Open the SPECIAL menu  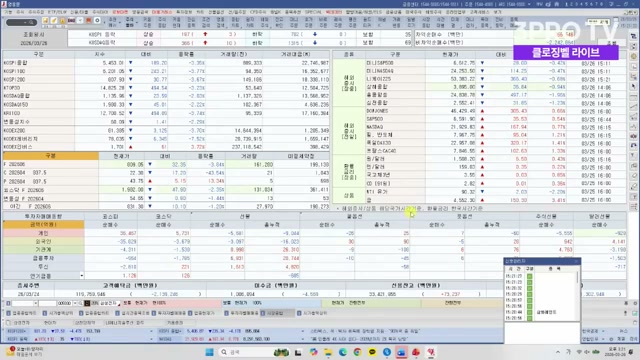(313, 12)
